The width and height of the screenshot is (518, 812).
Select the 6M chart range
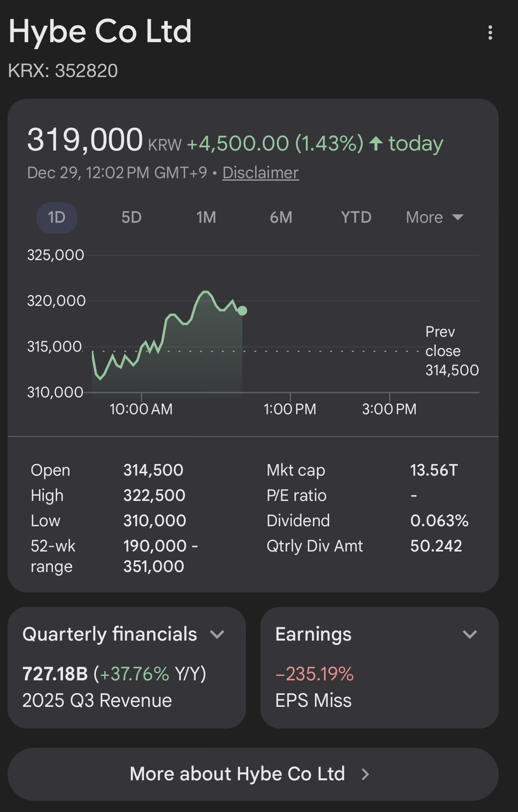[x=281, y=218]
